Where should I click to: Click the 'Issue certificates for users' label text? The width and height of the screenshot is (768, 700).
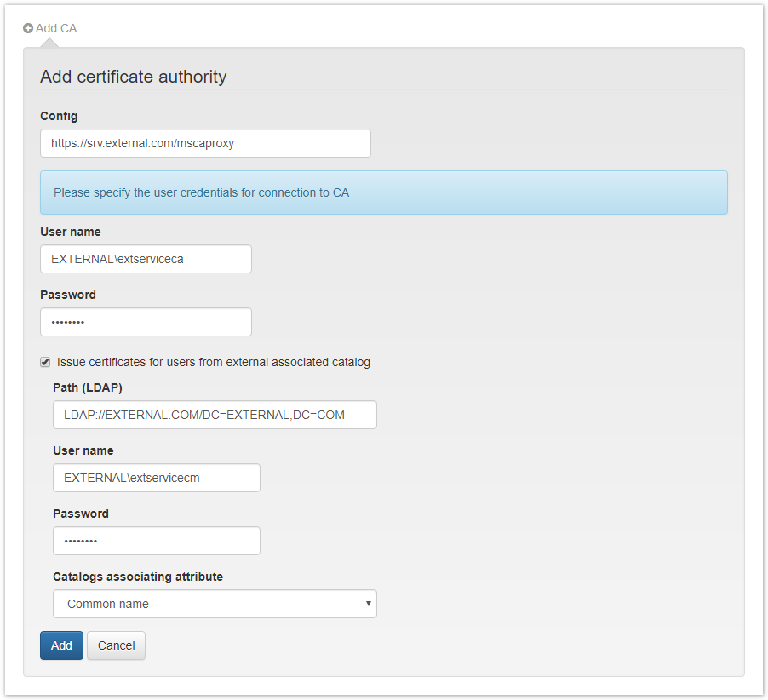(x=213, y=362)
